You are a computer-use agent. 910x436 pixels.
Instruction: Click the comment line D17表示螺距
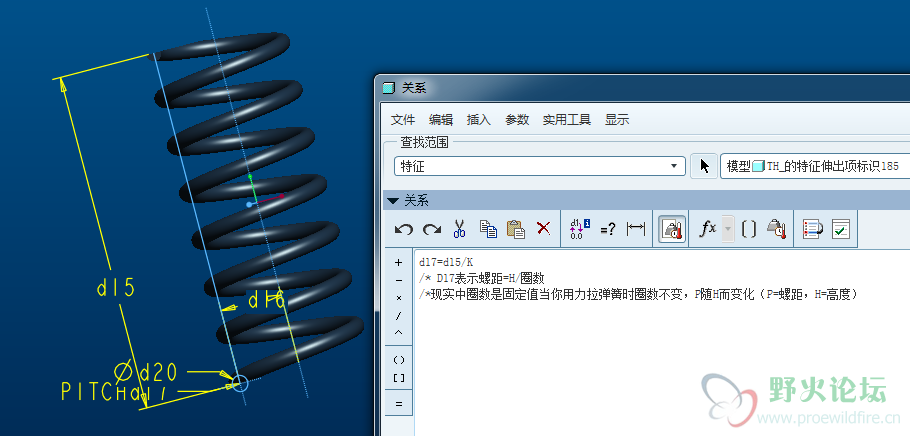(x=481, y=279)
